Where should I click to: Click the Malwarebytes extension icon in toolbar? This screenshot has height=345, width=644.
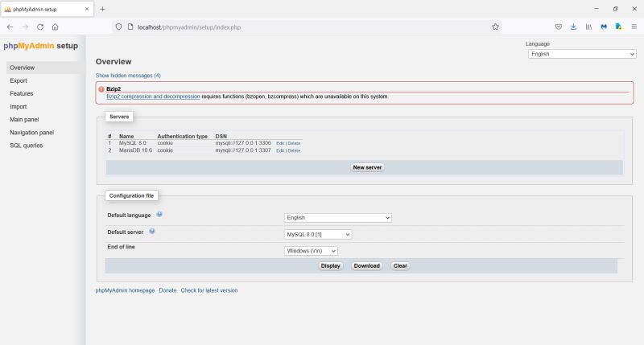coord(604,27)
